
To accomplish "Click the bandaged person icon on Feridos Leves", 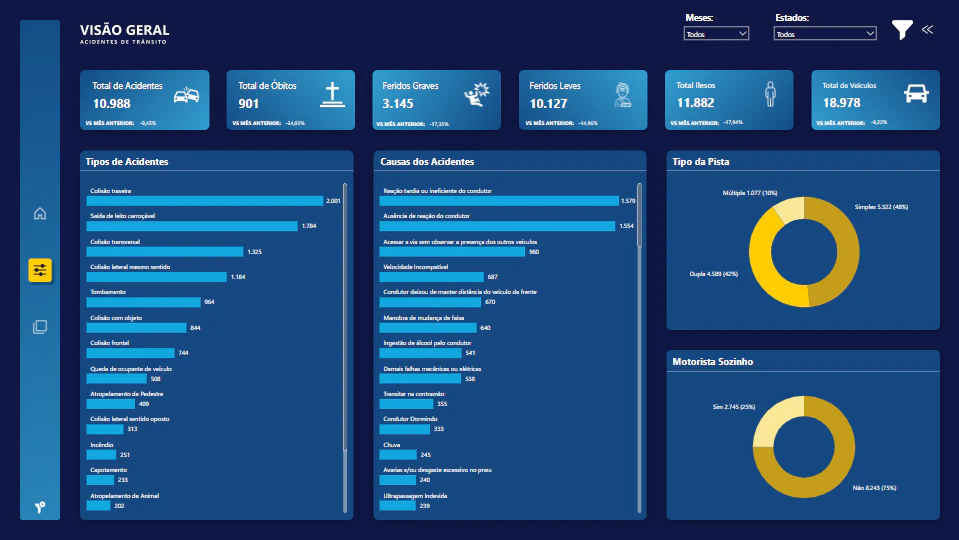I will pyautogui.click(x=623, y=95).
